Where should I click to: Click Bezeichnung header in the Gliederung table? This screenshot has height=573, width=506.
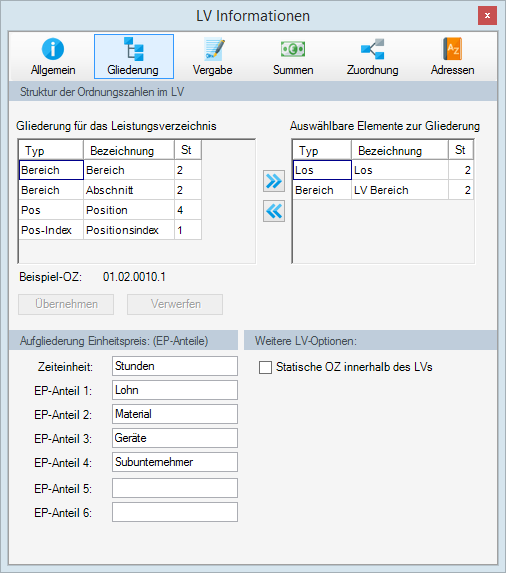(129, 150)
